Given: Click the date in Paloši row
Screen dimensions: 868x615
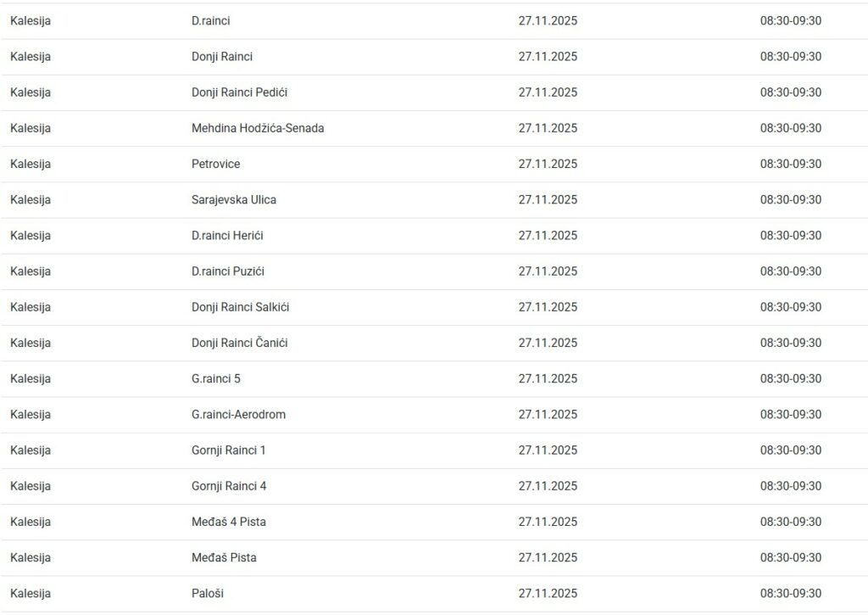Looking at the screenshot, I should [x=548, y=593].
